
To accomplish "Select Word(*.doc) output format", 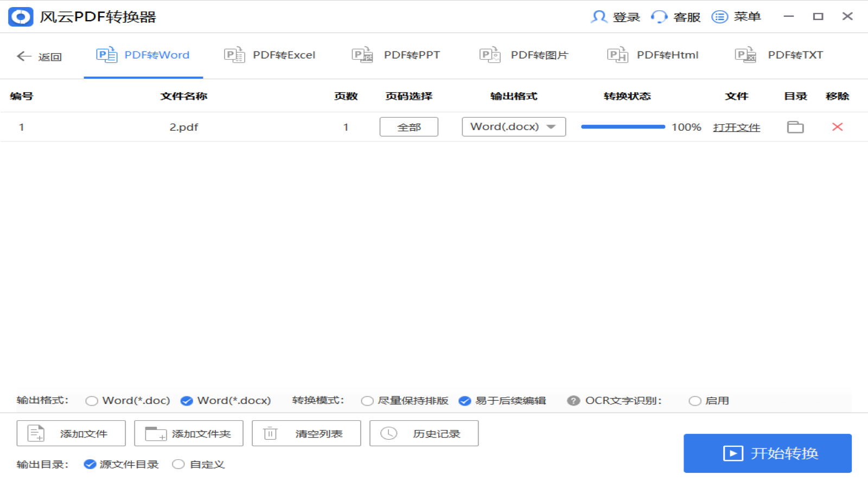I will pos(91,401).
